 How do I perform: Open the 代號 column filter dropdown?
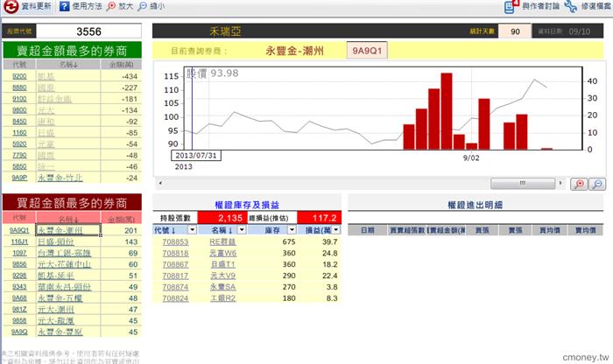point(192,229)
